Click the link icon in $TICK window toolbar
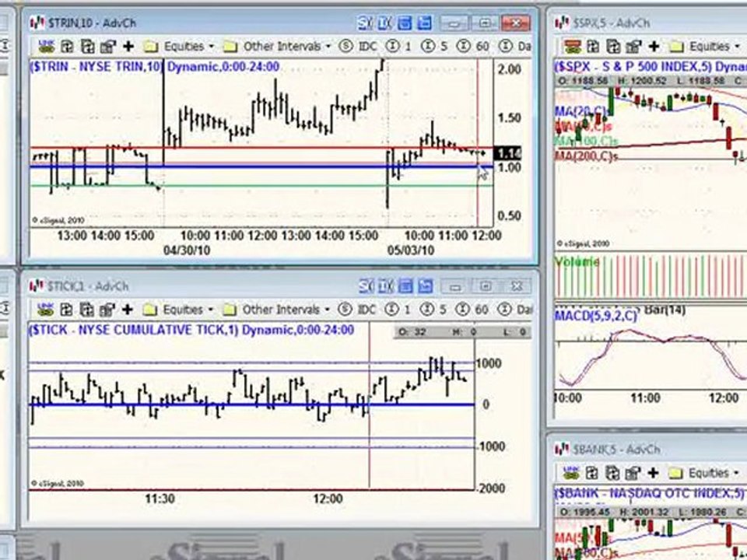Screen dimensions: 747x560 tap(45, 310)
